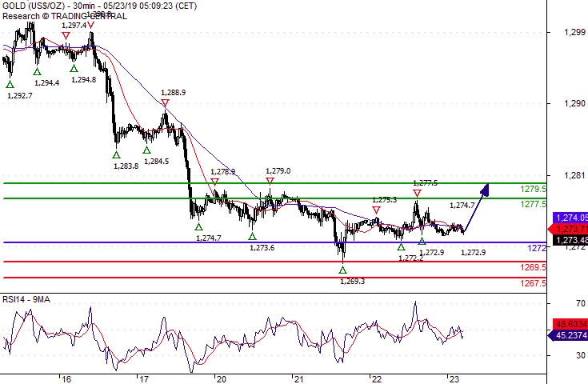Click the green triangle above the 1,292.7 label
The height and width of the screenshot is (384, 588).
[10, 84]
